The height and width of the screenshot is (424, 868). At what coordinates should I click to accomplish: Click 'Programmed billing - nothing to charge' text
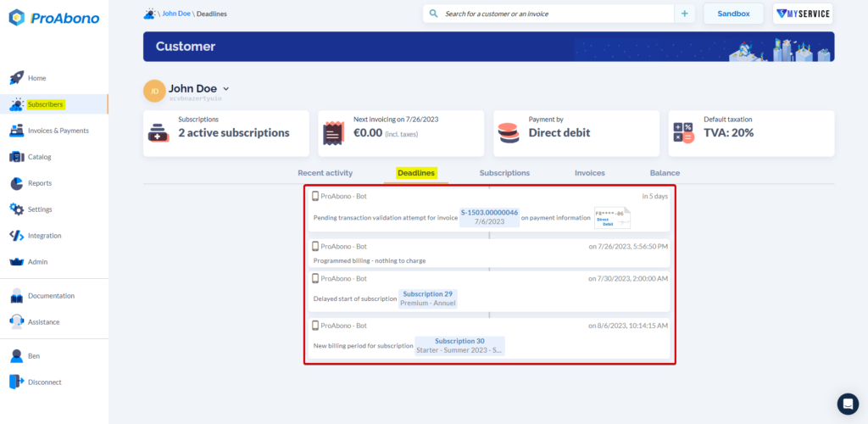(370, 260)
